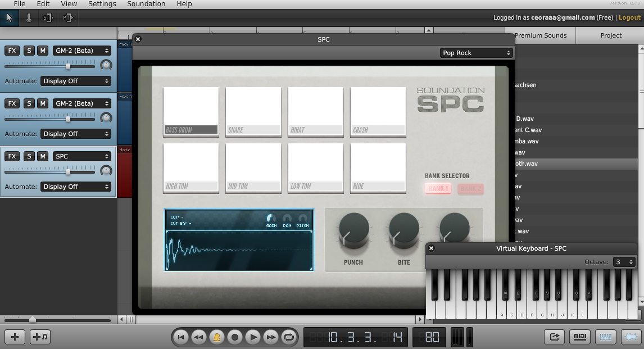The width and height of the screenshot is (644, 349).
Task: Click the record button
Action: tap(235, 338)
